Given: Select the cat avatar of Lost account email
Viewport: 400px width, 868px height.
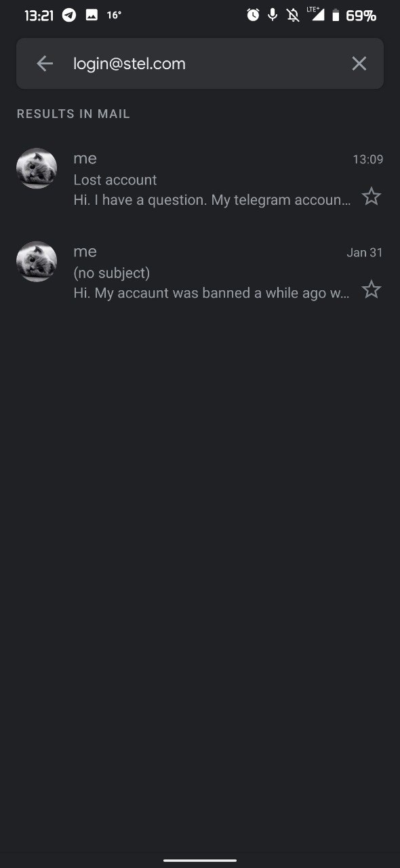Looking at the screenshot, I should [x=37, y=168].
